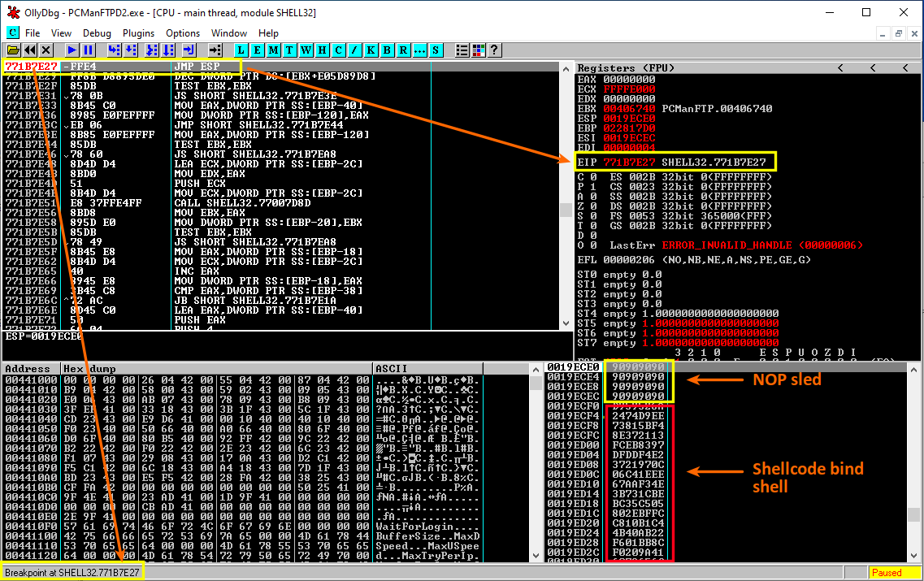The width and height of the screenshot is (924, 581).
Task: Click the Trace over toolbar icon
Action: (168, 50)
